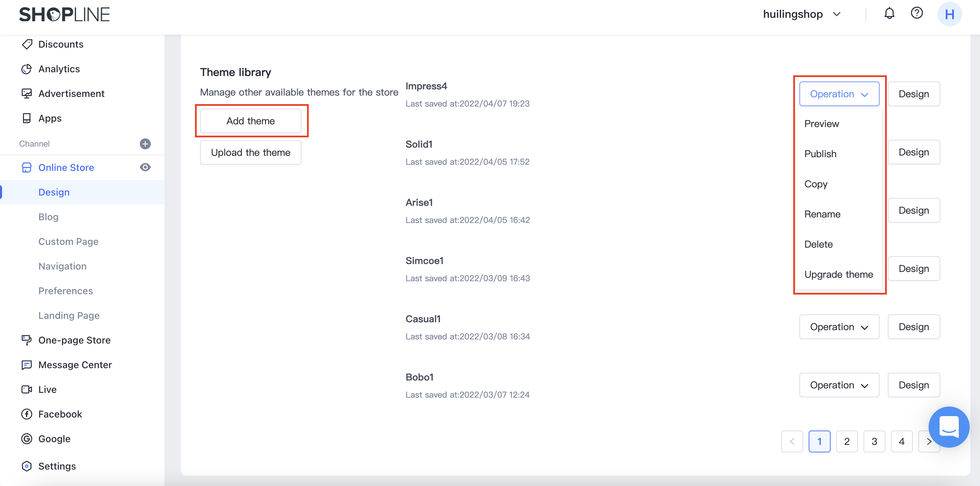Click the Settings gear icon
This screenshot has height=486, width=980.
pyautogui.click(x=26, y=466)
